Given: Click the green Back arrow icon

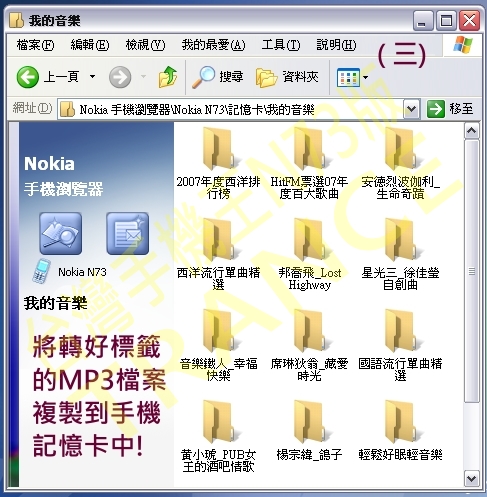Looking at the screenshot, I should pos(27,77).
